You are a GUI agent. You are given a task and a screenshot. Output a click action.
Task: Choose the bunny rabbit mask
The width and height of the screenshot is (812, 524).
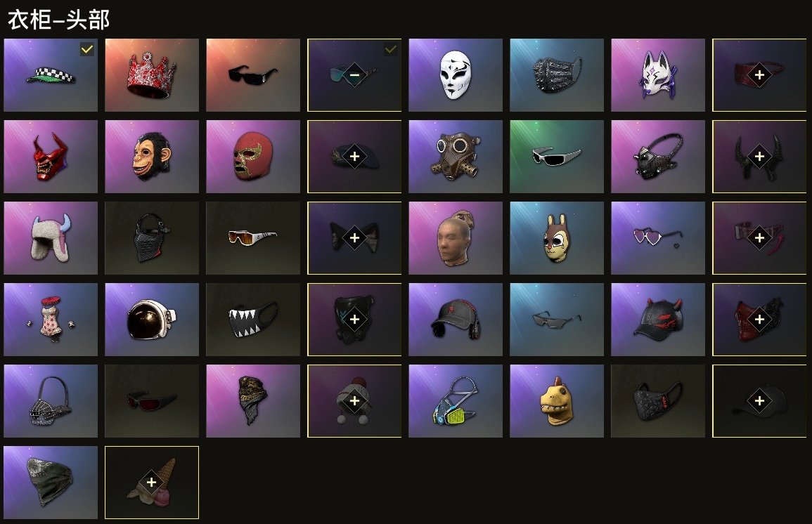557,238
